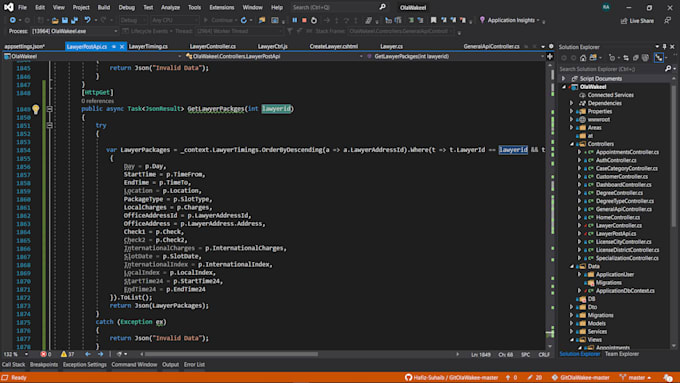Viewport: 680px width, 383px height.
Task: Switch to the GeneralApiController.cs tab
Action: [x=491, y=46]
